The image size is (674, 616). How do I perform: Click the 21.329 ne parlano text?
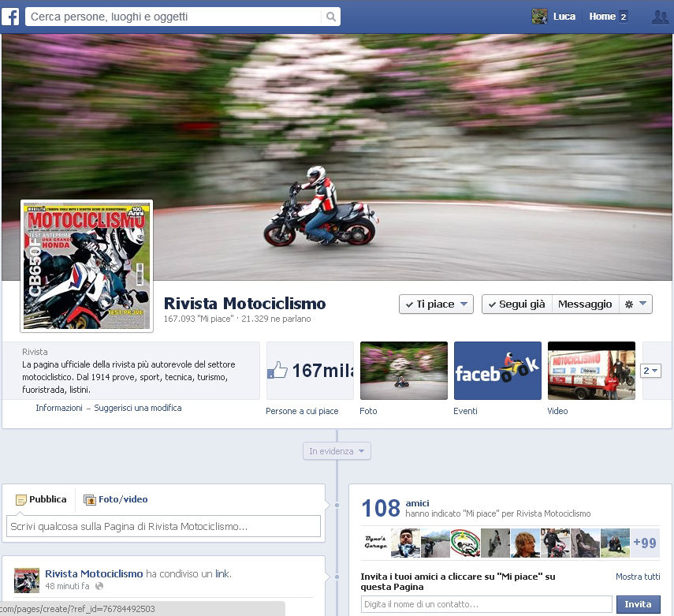pyautogui.click(x=276, y=319)
